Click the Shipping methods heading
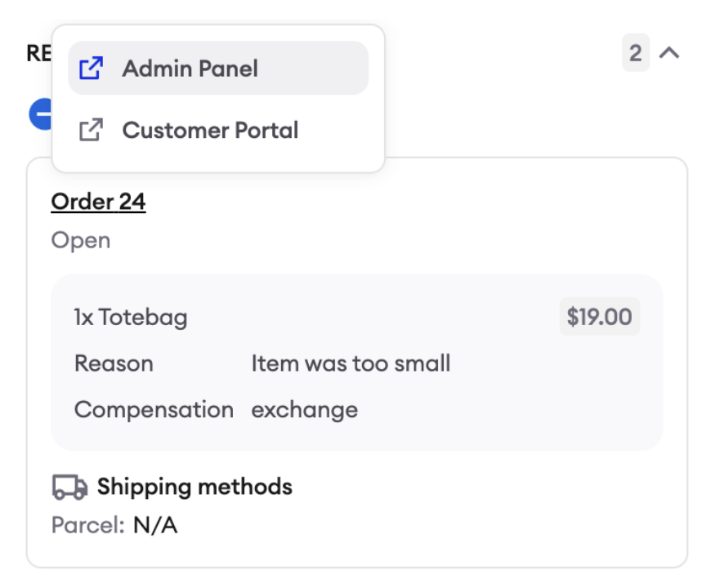 pos(195,487)
